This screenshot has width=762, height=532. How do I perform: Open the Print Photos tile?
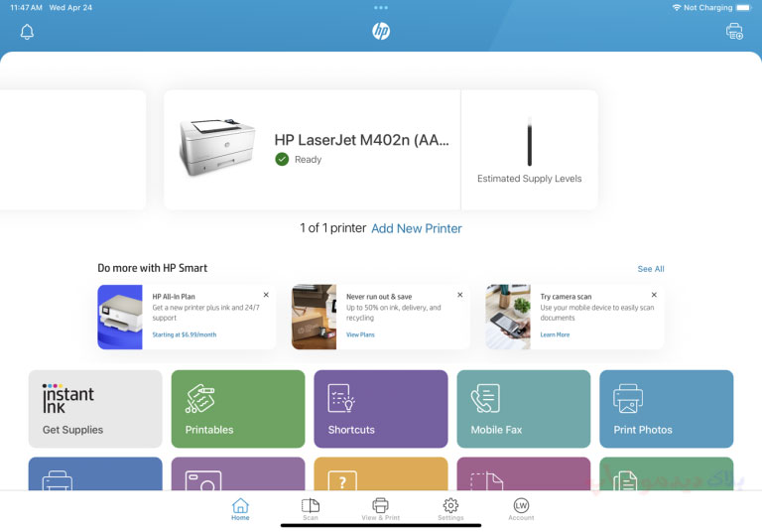coord(667,409)
